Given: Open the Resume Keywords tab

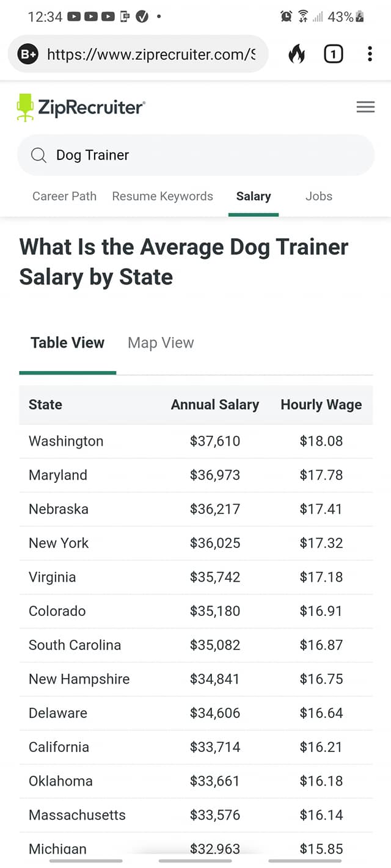Looking at the screenshot, I should coord(163,196).
